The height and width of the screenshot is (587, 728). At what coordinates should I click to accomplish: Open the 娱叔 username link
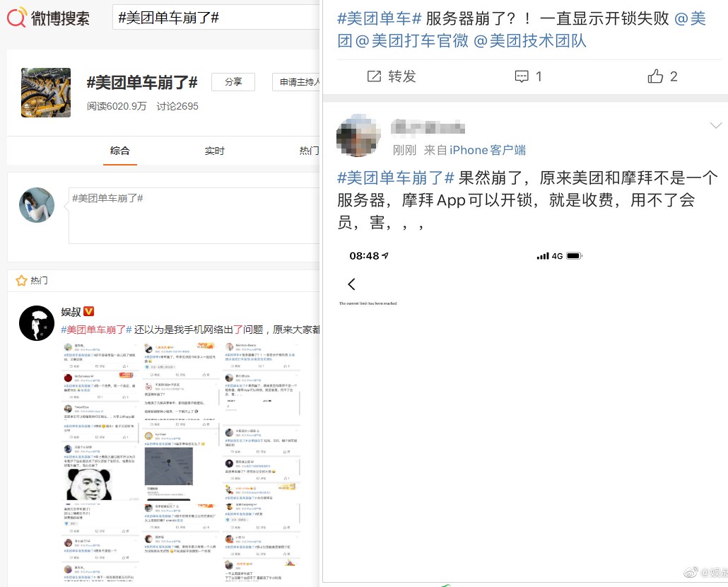[x=71, y=312]
